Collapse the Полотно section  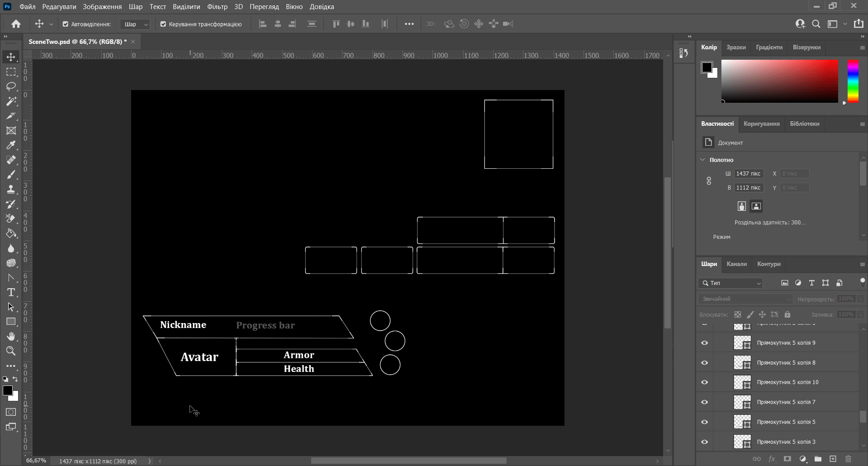click(x=702, y=160)
